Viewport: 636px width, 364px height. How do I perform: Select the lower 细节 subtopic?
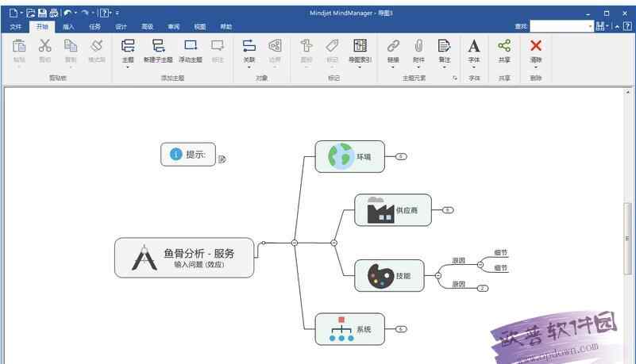coord(500,268)
